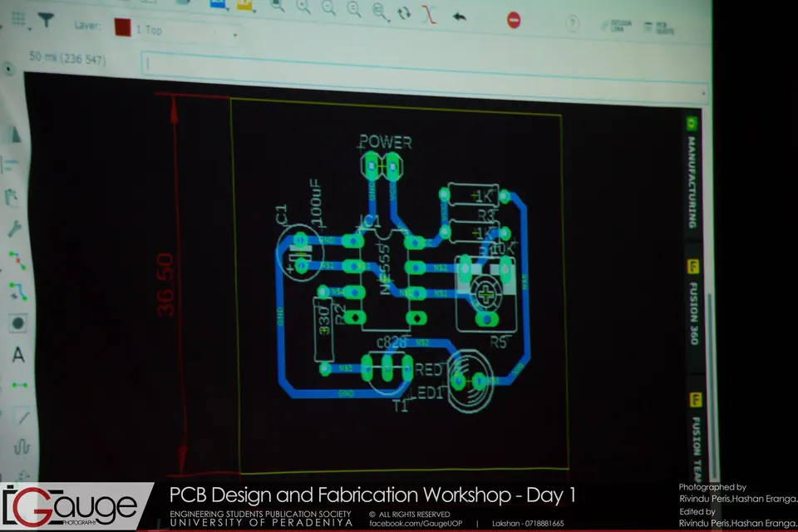Click the R5 trimmer label
The width and height of the screenshot is (798, 532).
[498, 342]
